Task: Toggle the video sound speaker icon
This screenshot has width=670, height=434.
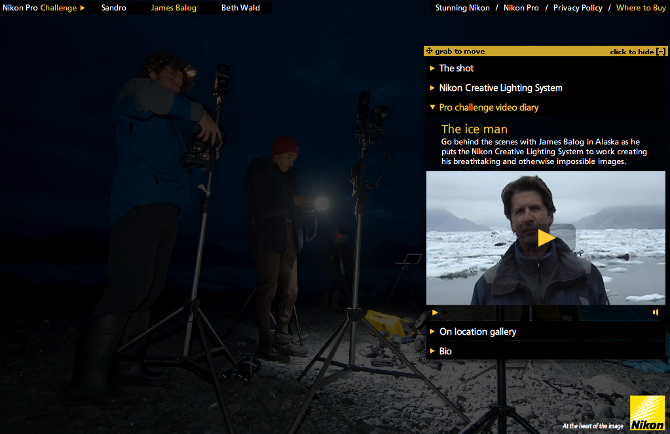Action: coord(655,312)
